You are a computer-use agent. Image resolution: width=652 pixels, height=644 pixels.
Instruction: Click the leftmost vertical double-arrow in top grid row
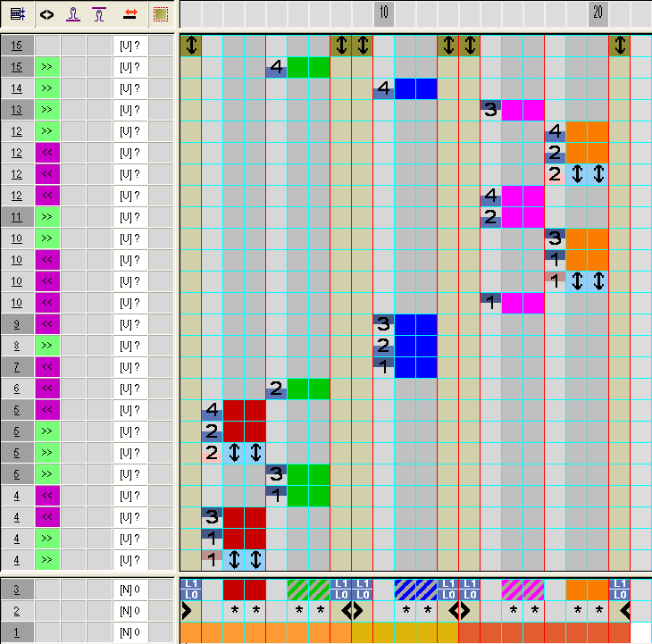[190, 46]
